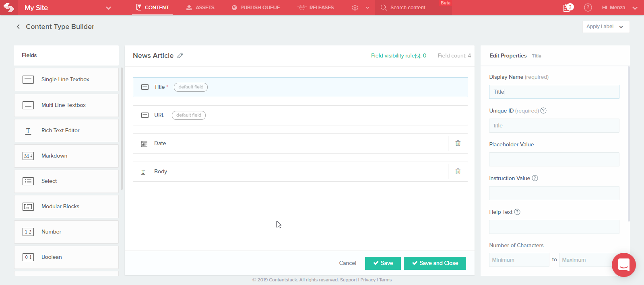
Task: Click the Cancel link
Action: [x=347, y=263]
